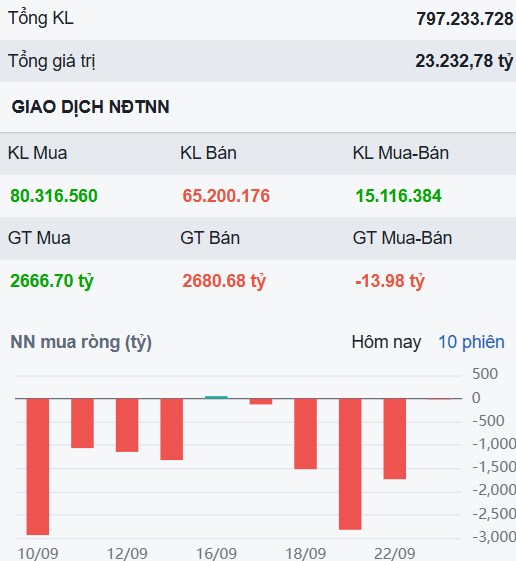Click the GT Mua header
The image size is (516, 561).
[39, 238]
